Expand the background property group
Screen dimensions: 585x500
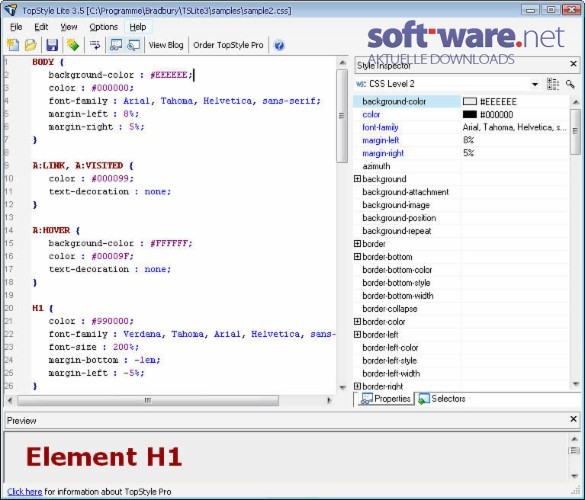[x=357, y=179]
